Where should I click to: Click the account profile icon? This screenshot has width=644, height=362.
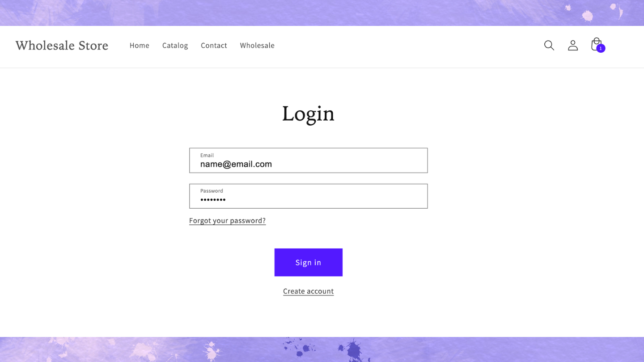click(573, 45)
